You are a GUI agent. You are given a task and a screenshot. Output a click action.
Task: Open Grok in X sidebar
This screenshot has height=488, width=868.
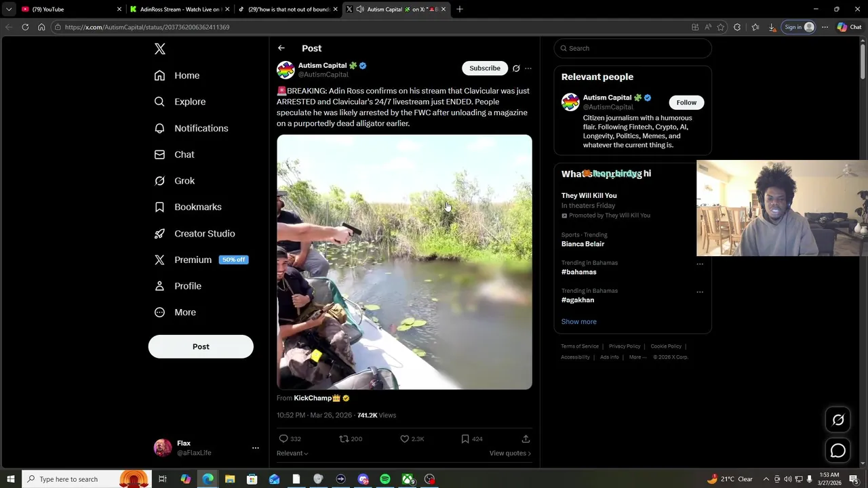174,181
